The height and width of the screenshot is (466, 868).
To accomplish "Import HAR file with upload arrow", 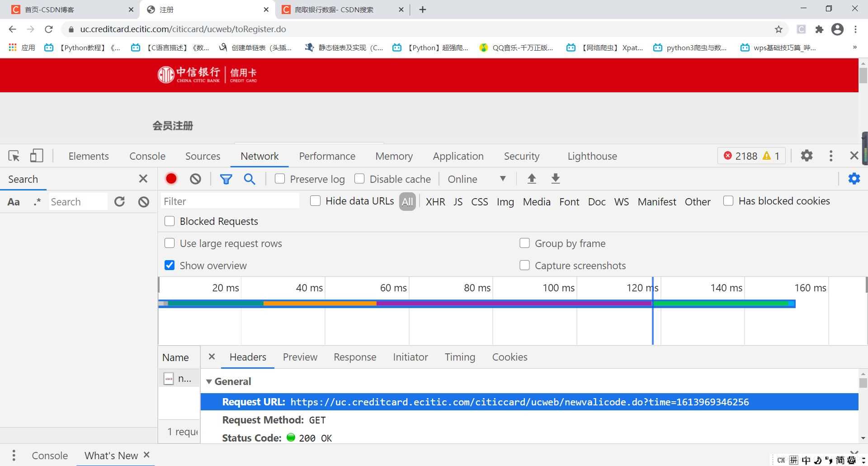I will [532, 178].
